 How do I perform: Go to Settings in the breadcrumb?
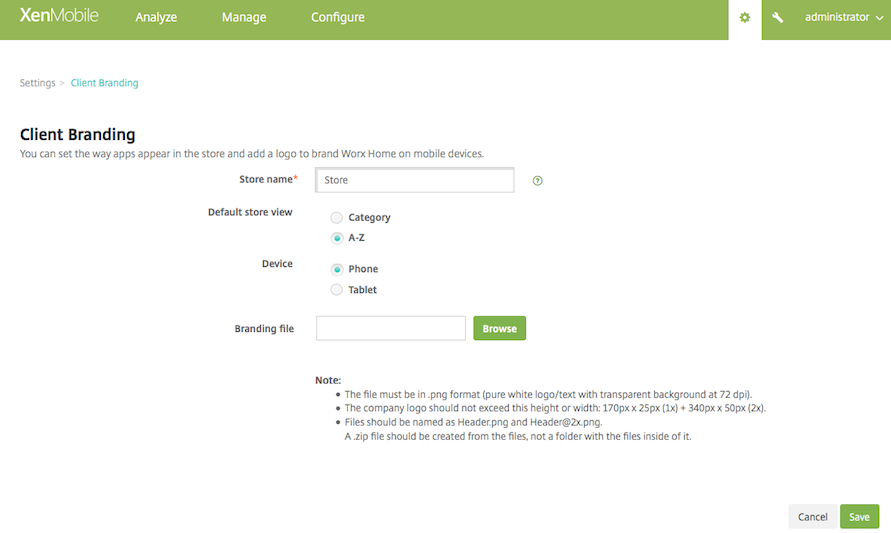(x=38, y=83)
